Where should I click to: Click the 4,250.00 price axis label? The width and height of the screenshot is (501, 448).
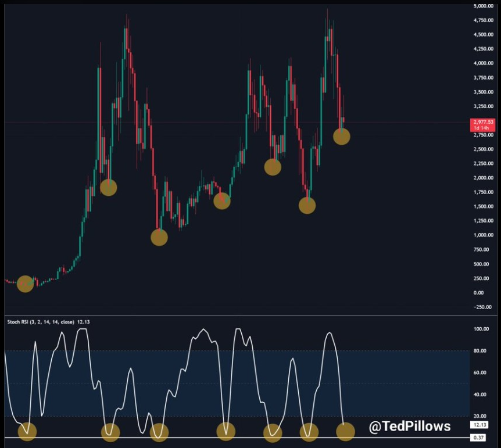point(484,49)
